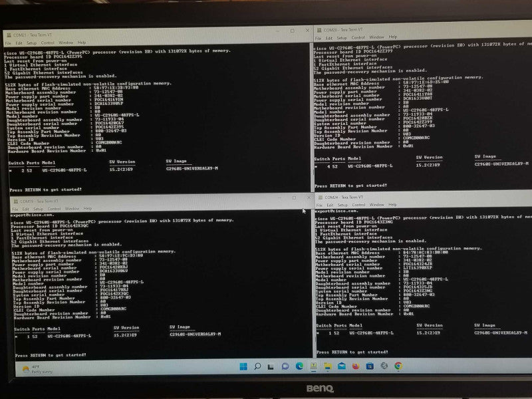Open Edit menu in COM21 window
The height and width of the screenshot is (399, 532).
[19, 43]
